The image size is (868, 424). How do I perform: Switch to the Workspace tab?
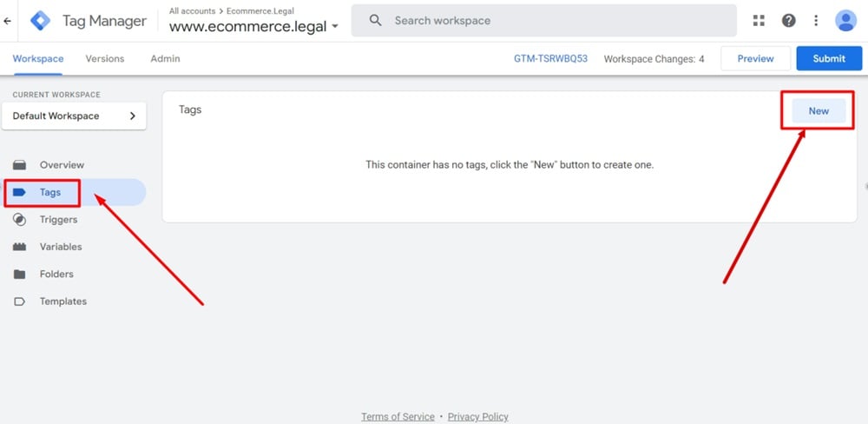tap(38, 59)
